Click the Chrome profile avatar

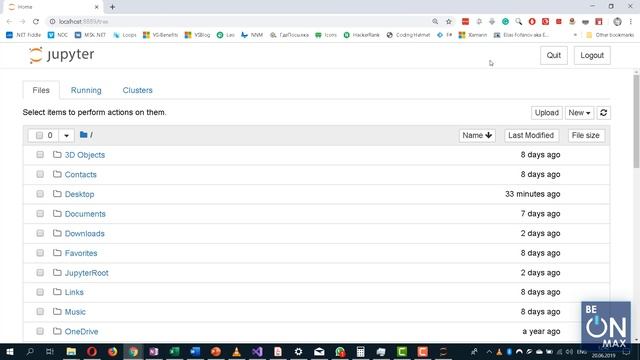617,21
